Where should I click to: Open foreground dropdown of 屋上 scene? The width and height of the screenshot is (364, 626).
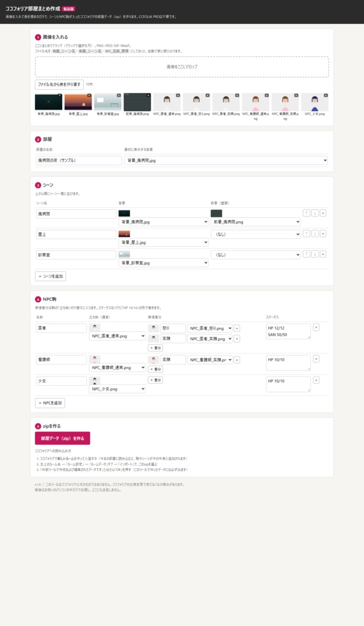pyautogui.click(x=255, y=234)
